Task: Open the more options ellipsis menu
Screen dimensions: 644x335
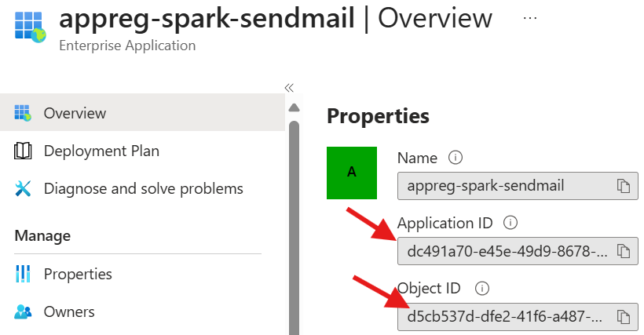Action: point(530,17)
